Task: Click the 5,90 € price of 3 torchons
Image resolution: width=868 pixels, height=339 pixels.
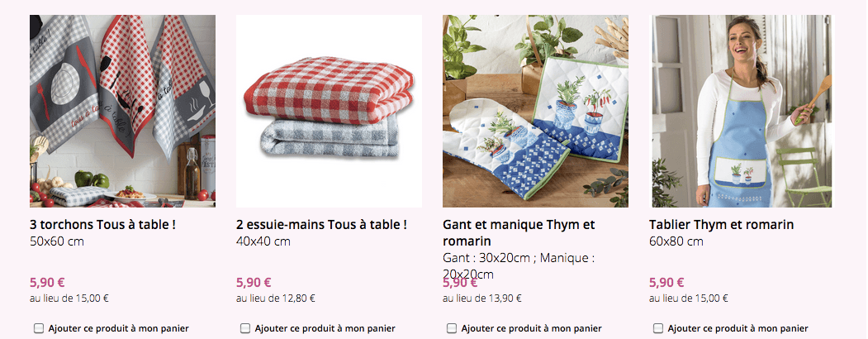Action: click(47, 282)
